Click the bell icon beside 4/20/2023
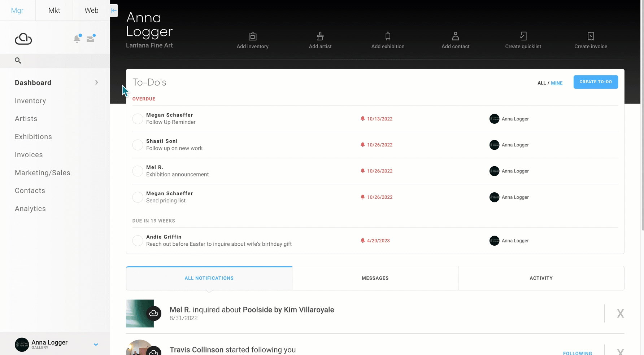The image size is (644, 355). pyautogui.click(x=363, y=241)
